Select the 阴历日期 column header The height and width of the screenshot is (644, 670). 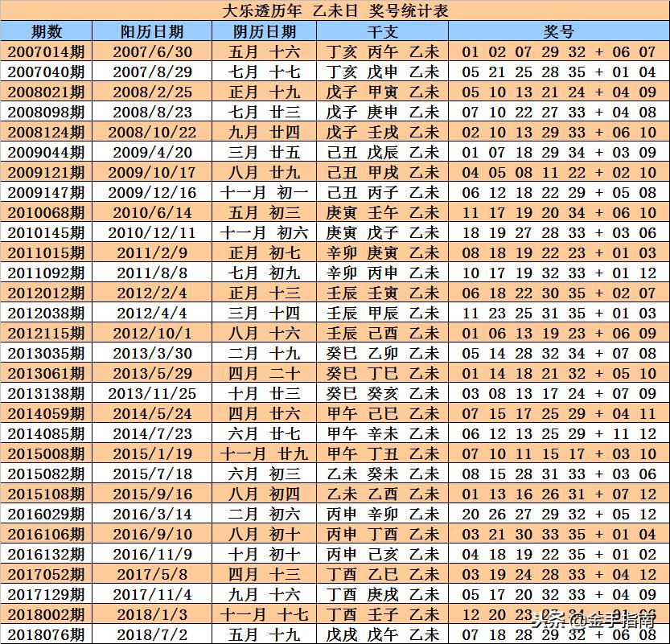[264, 31]
